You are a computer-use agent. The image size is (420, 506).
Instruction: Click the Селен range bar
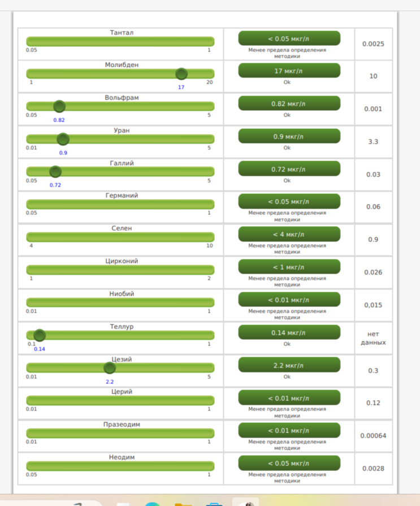(120, 237)
